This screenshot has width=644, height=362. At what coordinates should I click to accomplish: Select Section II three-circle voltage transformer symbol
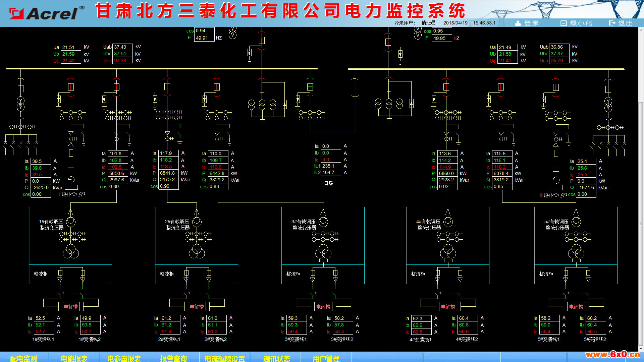[389, 104]
